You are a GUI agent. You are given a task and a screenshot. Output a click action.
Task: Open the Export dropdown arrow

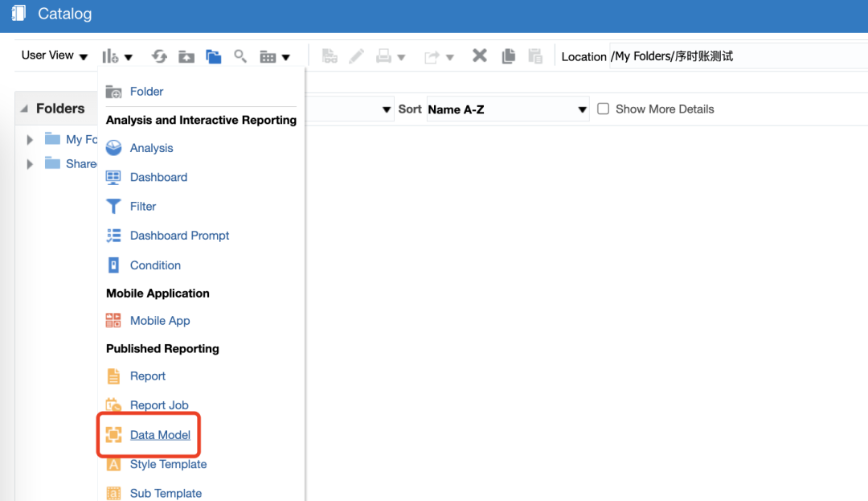(450, 57)
